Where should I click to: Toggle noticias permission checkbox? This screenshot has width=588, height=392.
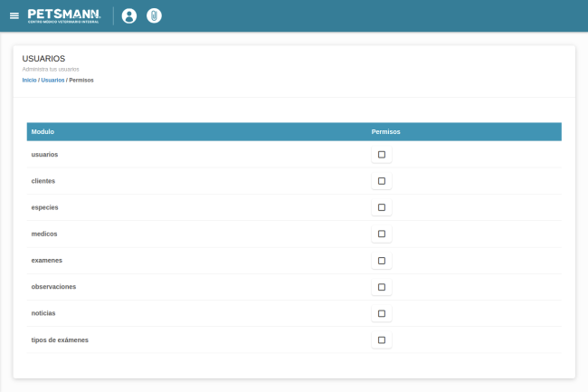point(381,313)
